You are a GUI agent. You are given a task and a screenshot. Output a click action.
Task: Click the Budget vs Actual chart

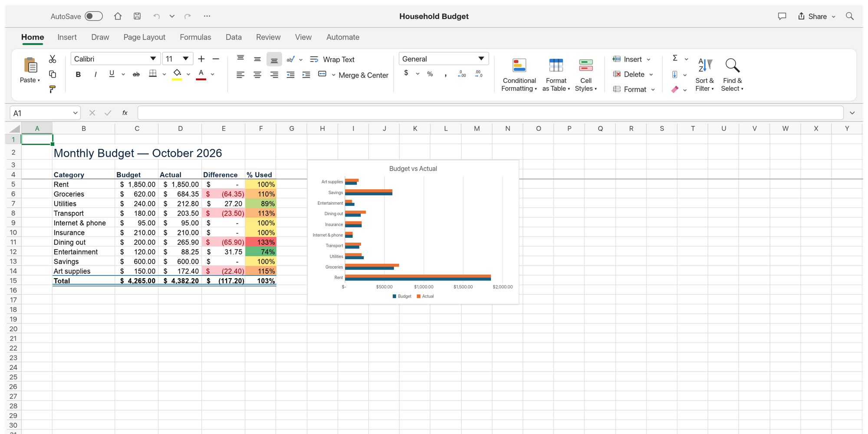click(x=413, y=232)
